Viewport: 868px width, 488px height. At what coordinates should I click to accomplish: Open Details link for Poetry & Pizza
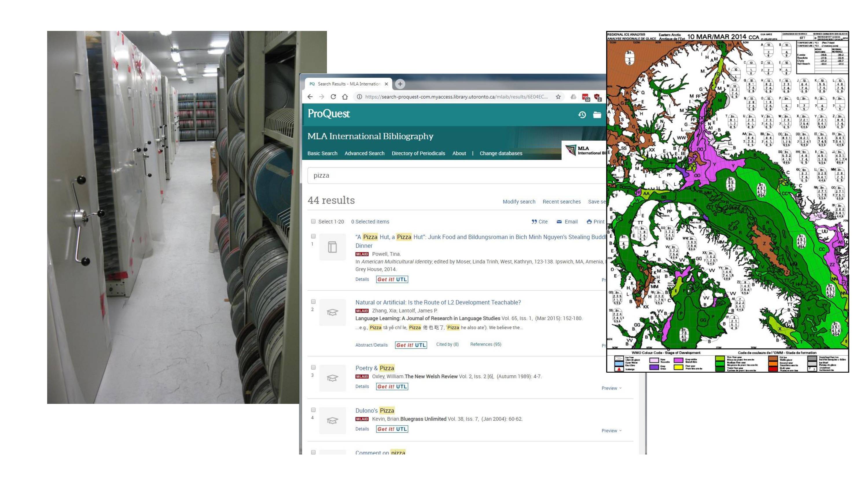coord(362,386)
